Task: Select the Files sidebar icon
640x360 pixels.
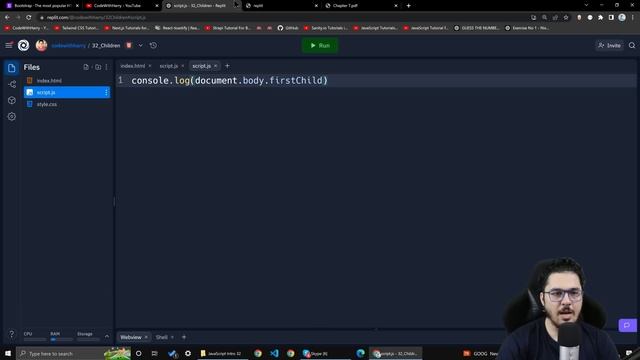Action: point(11,68)
